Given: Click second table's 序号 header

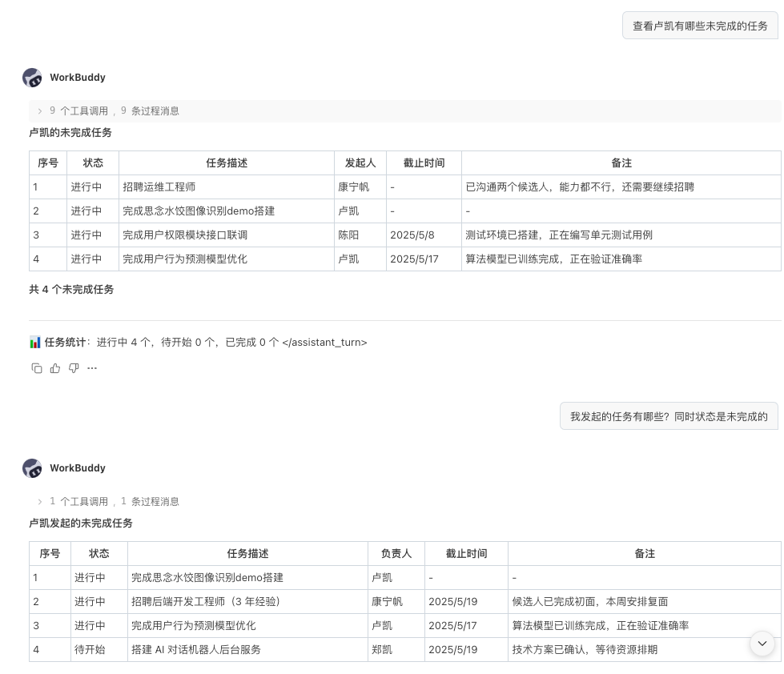Looking at the screenshot, I should pyautogui.click(x=50, y=554).
